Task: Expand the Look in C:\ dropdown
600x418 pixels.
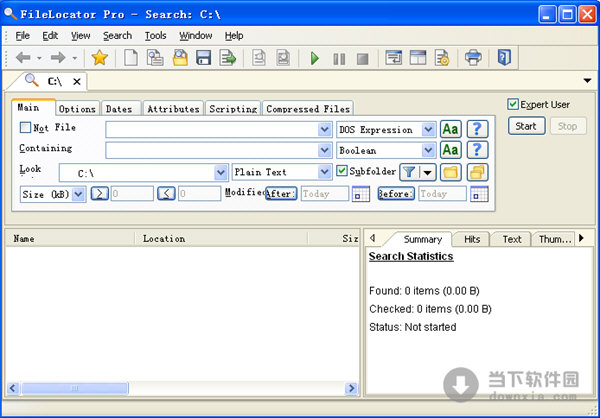Action: click(221, 173)
